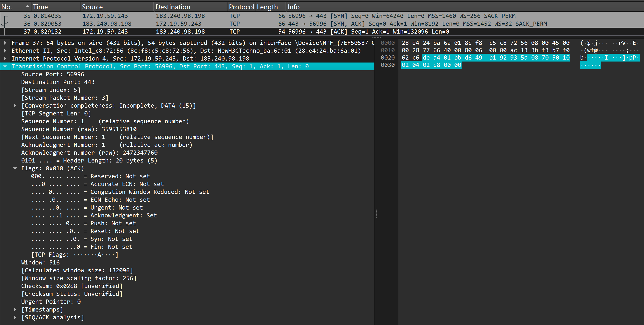Collapse the Flags 0x010 (ACK) subtree

pyautogui.click(x=15, y=168)
